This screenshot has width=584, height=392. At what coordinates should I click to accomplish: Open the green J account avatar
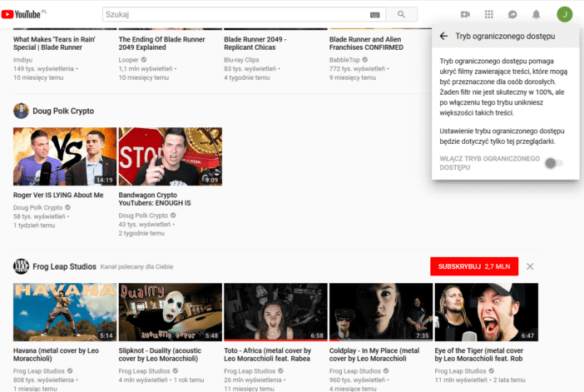(564, 14)
